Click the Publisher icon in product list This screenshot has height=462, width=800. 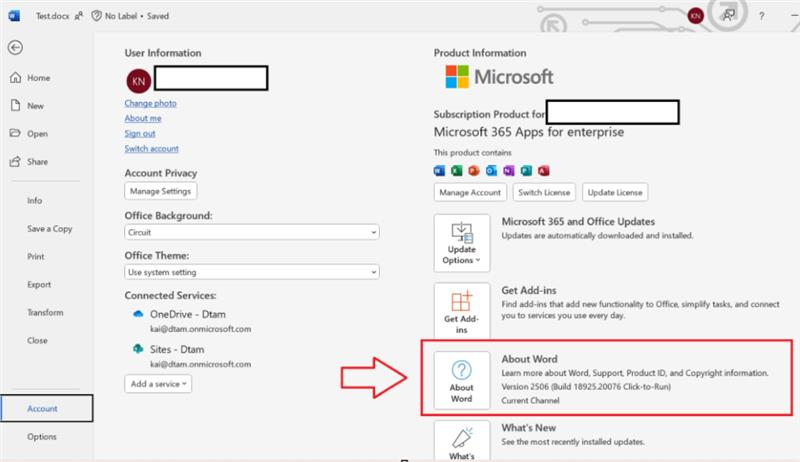(x=526, y=171)
